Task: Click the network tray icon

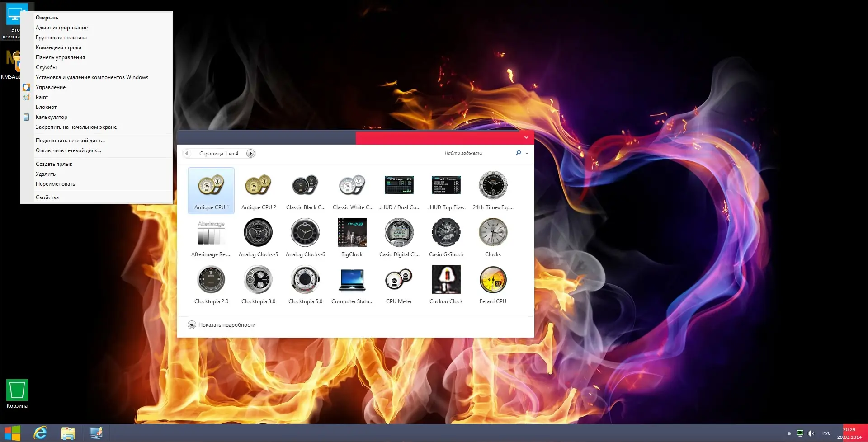Action: [800, 433]
